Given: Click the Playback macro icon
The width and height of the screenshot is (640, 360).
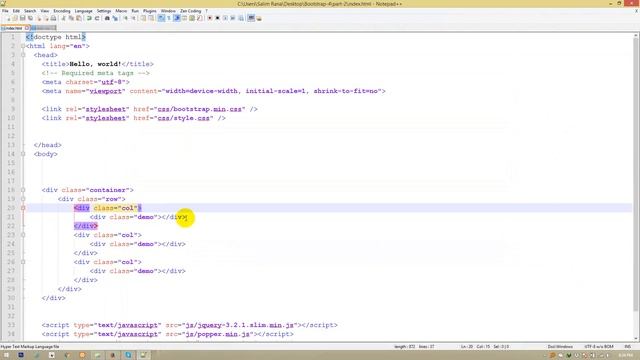Looking at the screenshot, I should pos(225,18).
